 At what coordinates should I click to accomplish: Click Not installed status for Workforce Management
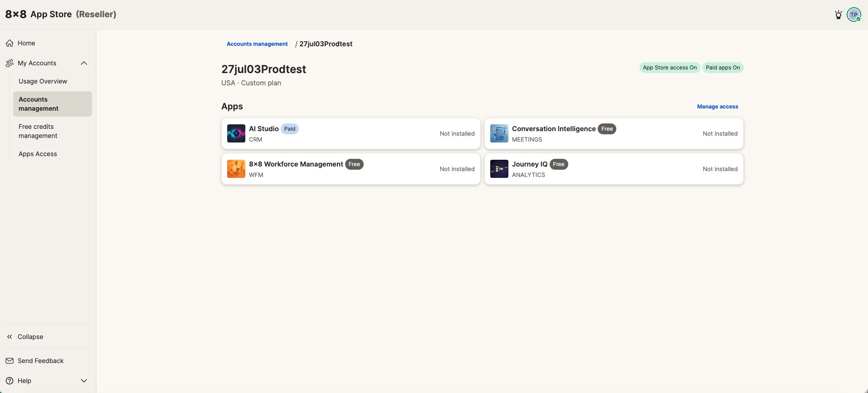[x=457, y=169]
